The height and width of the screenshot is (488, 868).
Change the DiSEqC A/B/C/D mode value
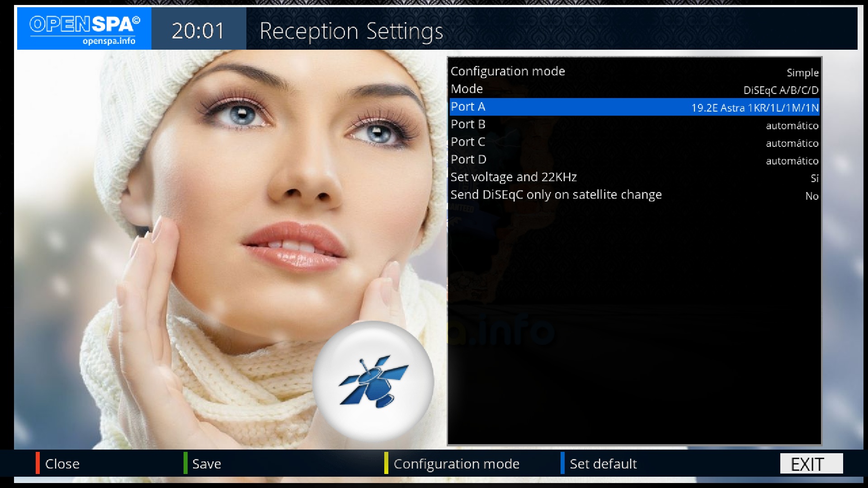[x=781, y=90]
